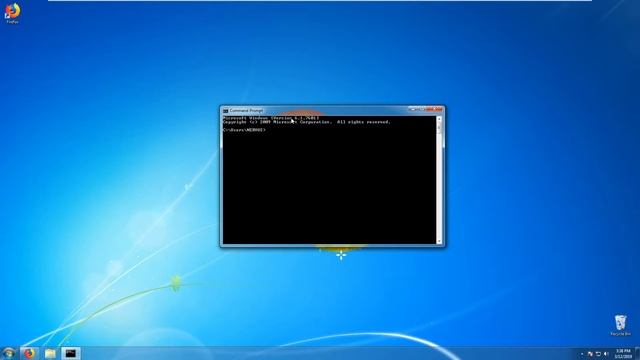The image size is (640, 360).
Task: Minimize the Command Prompt window
Action: (412, 109)
